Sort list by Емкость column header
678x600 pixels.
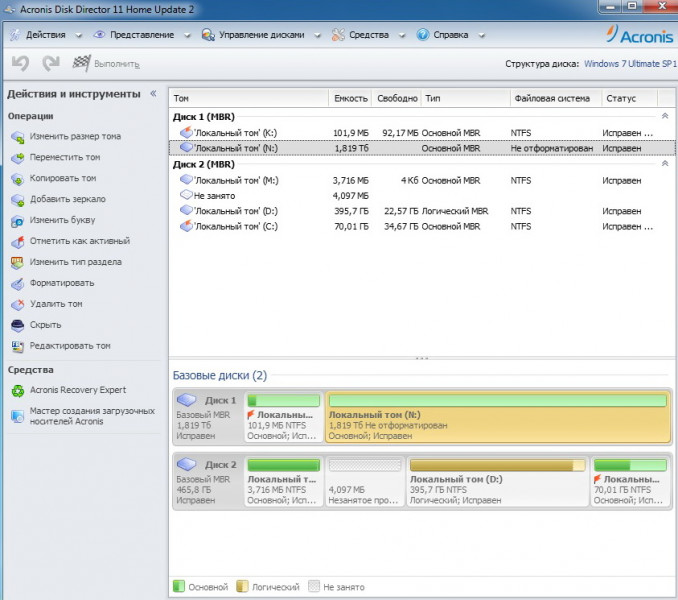click(350, 99)
